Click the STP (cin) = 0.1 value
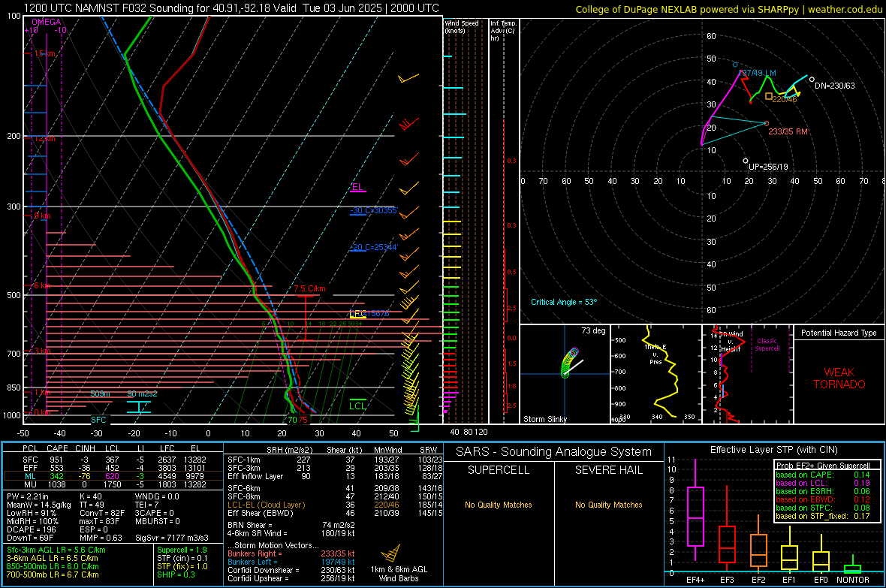 (182, 558)
